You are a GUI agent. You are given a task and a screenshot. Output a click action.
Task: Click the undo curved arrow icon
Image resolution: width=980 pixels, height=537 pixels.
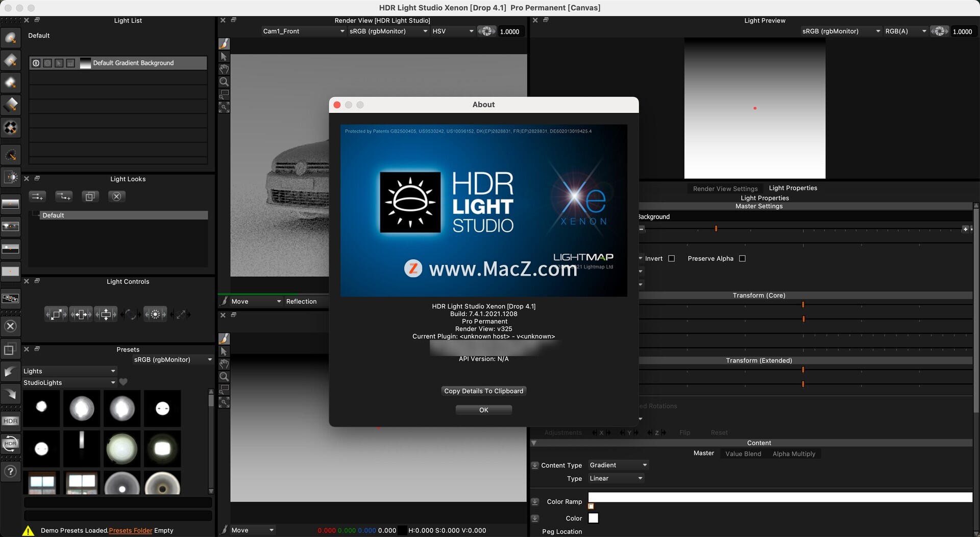pos(11,371)
